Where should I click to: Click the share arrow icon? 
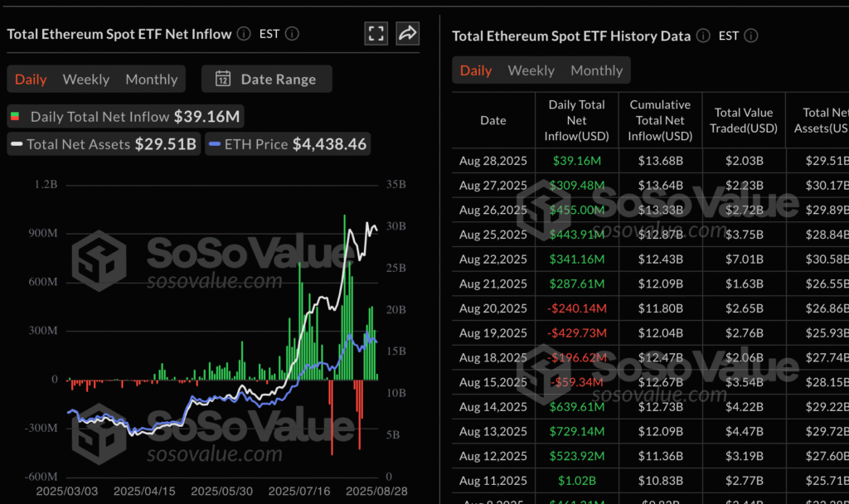[407, 33]
